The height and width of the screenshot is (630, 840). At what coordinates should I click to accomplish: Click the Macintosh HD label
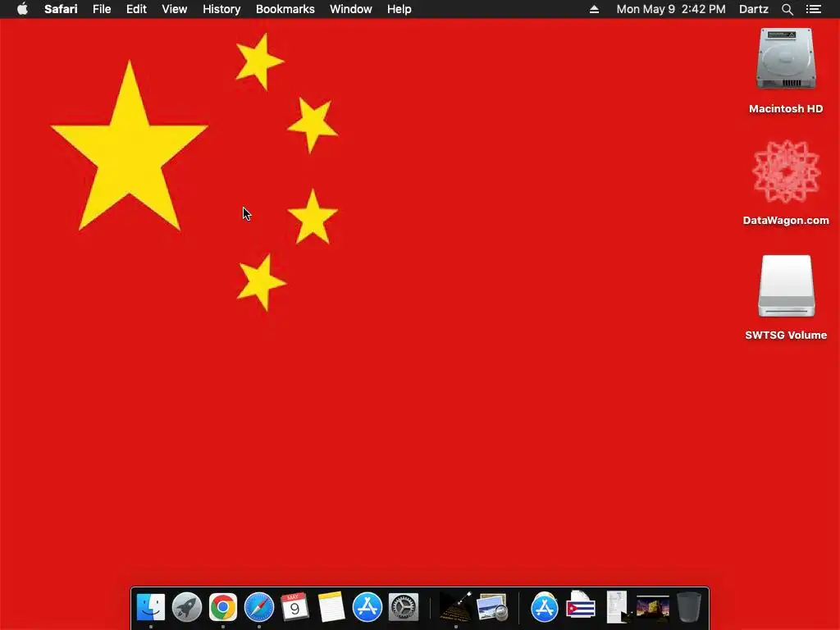click(x=786, y=109)
